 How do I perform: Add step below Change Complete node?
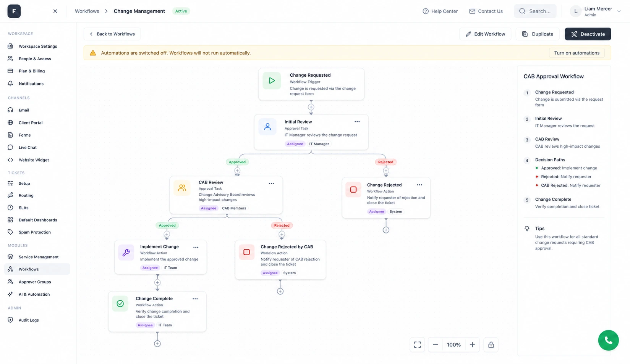pos(157,344)
